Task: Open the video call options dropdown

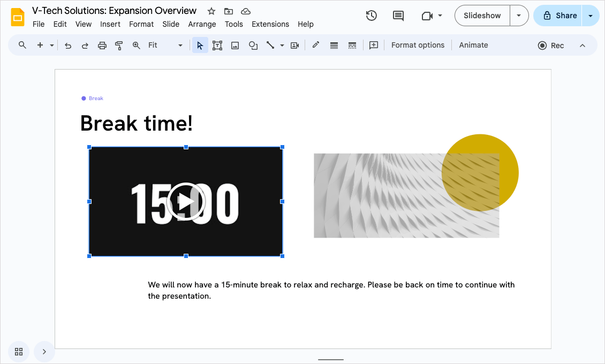Action: coord(440,16)
